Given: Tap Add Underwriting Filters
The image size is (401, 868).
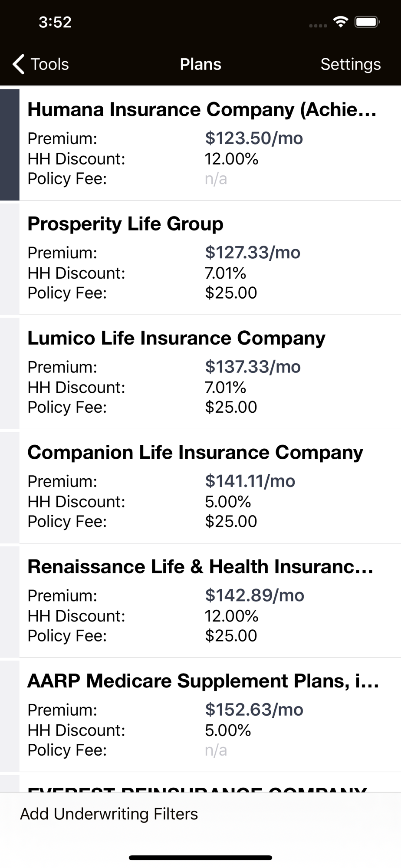Looking at the screenshot, I should (109, 814).
